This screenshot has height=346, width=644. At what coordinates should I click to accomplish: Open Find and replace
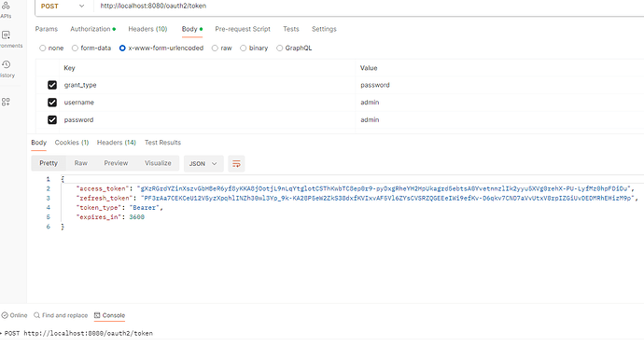click(x=61, y=315)
